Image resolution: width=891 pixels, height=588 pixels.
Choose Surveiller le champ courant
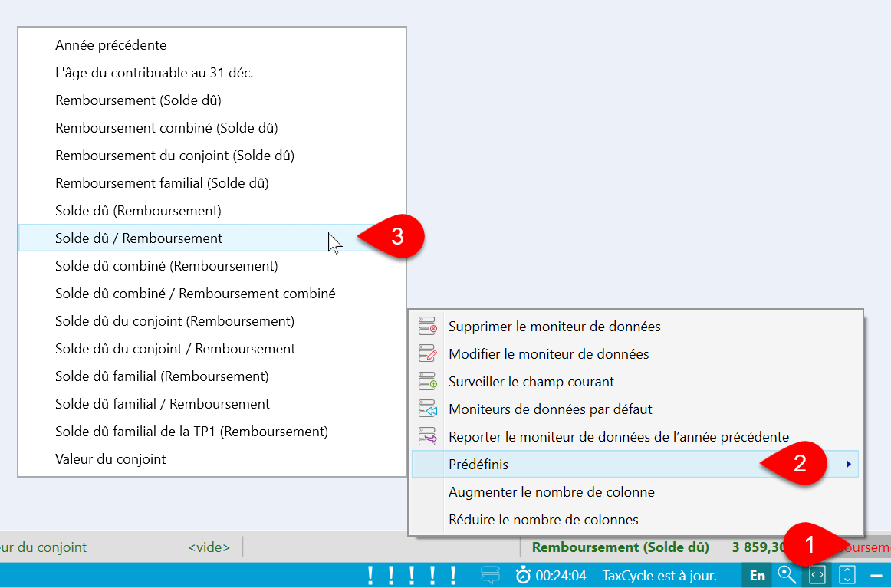(x=636, y=382)
